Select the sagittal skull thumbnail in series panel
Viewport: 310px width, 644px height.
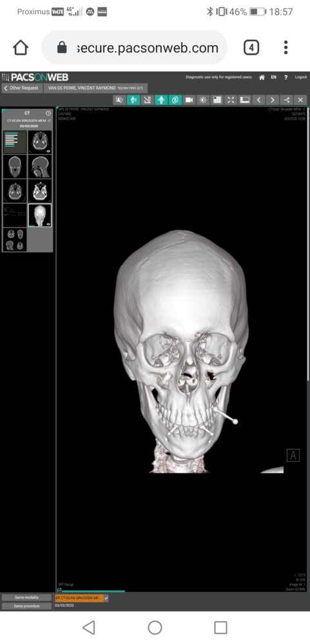coord(41,167)
